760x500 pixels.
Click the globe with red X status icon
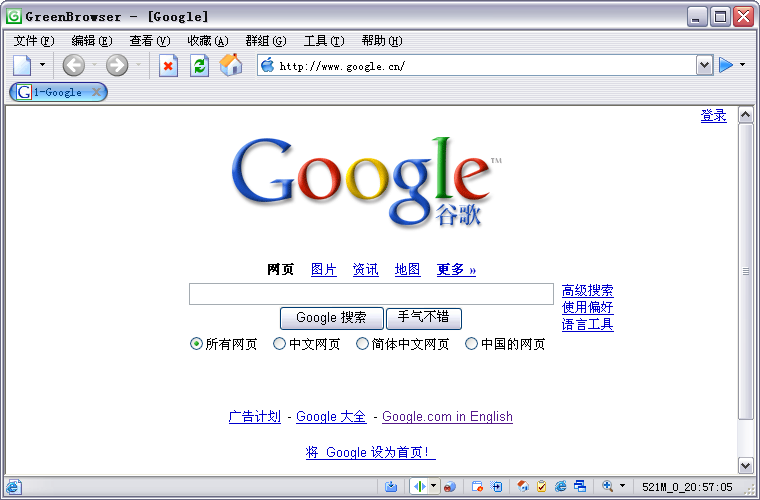coord(450,486)
